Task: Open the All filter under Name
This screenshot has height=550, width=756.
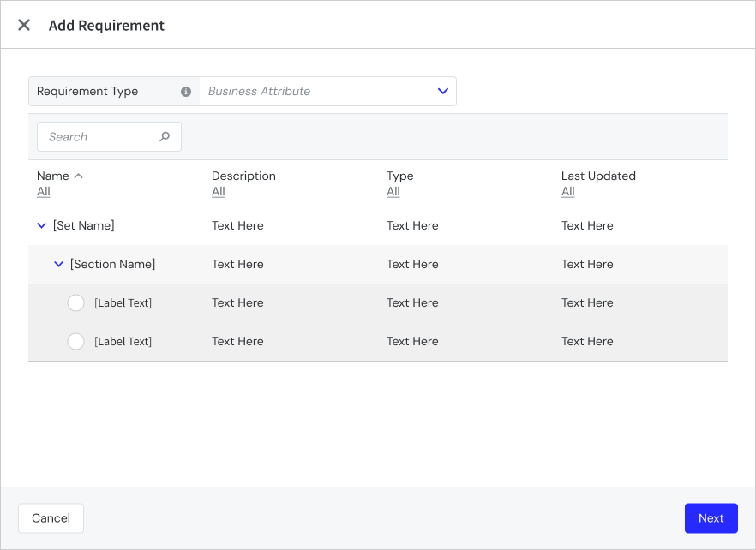Action: pyautogui.click(x=44, y=191)
